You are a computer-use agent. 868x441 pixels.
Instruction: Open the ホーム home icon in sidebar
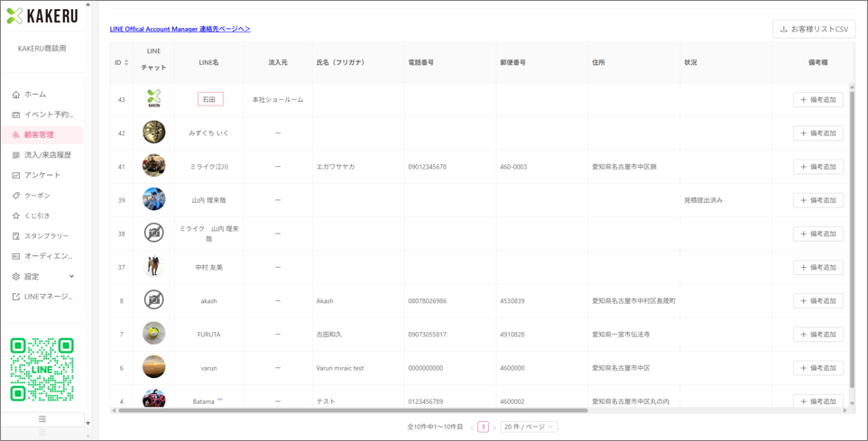[16, 95]
